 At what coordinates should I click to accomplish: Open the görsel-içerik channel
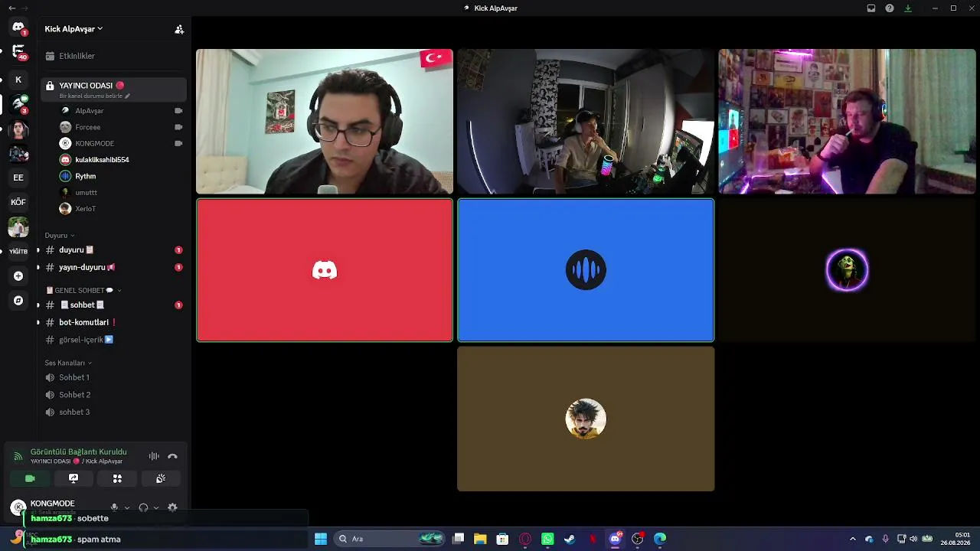tap(113, 340)
